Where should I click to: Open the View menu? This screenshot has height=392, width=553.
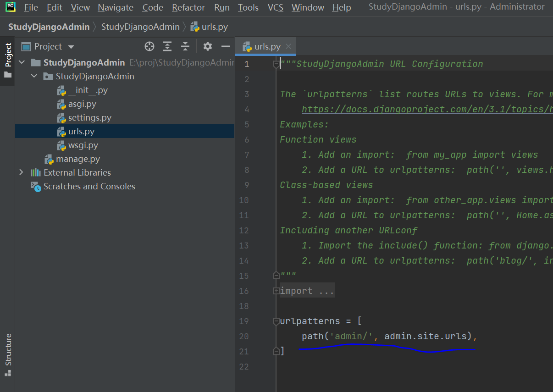81,7
